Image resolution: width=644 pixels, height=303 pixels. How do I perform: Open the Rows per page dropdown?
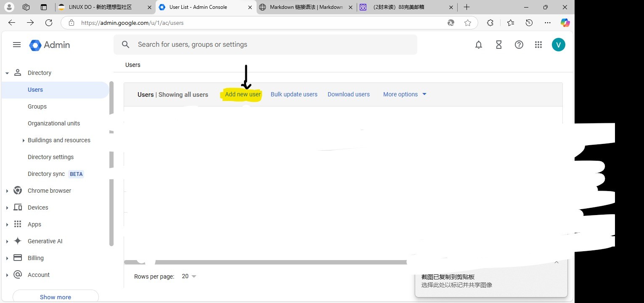(x=189, y=276)
